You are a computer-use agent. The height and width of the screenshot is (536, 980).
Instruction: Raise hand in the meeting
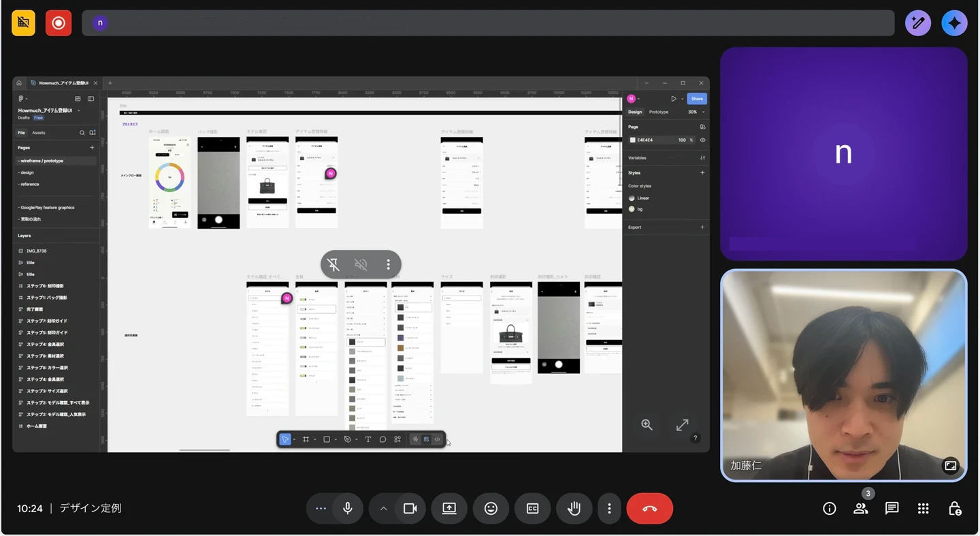(574, 509)
